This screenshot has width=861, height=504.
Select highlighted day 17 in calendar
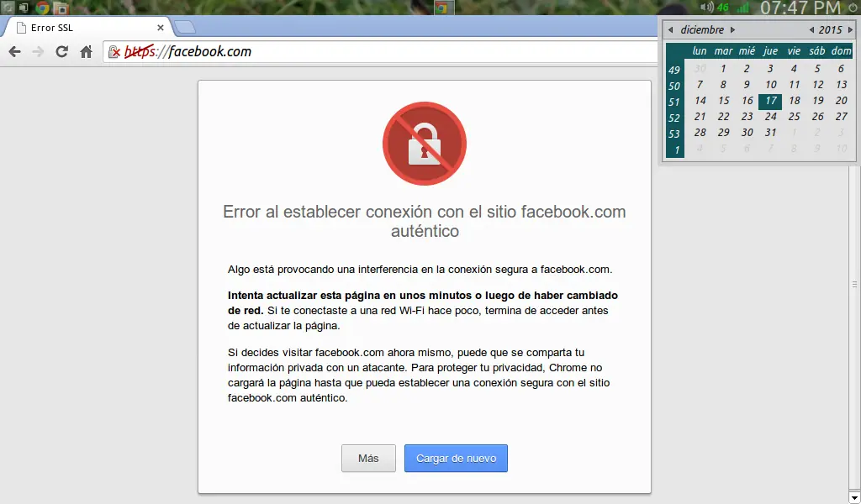tap(770, 101)
